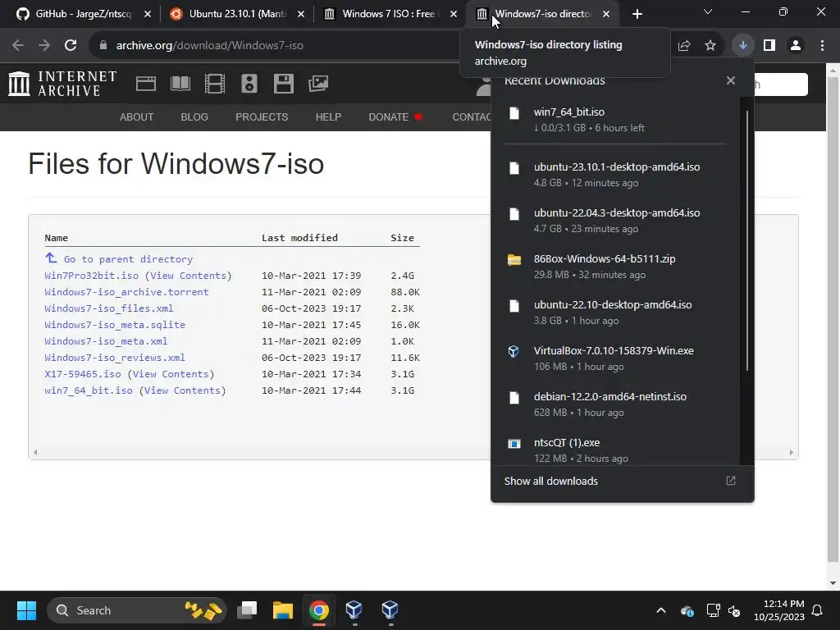Image resolution: width=840 pixels, height=630 pixels.
Task: Click Chrome icon on taskbar
Action: tap(319, 610)
